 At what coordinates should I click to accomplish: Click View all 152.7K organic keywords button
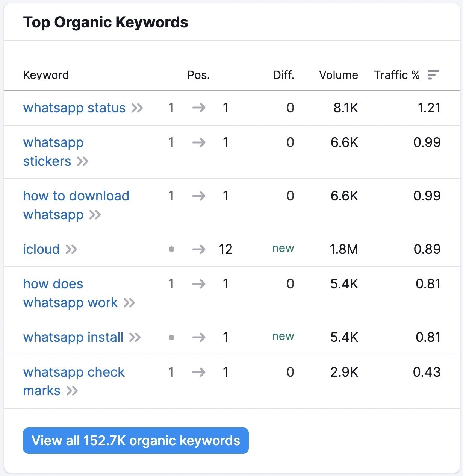(x=136, y=441)
